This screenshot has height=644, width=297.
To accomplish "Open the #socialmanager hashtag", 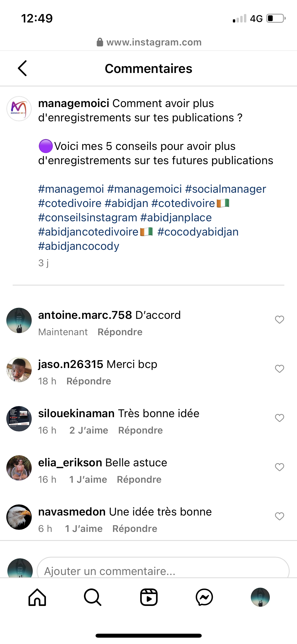I will [225, 189].
